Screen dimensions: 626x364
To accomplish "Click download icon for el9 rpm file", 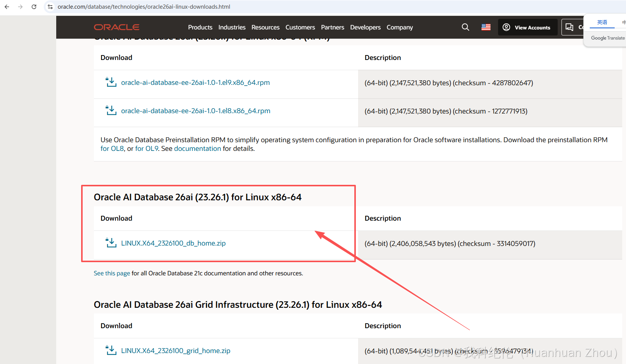I will (111, 82).
